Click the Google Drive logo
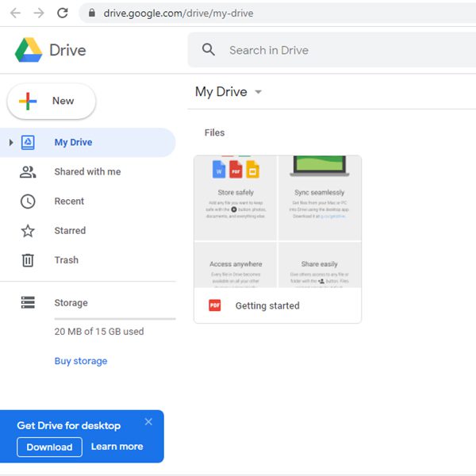 coord(29,50)
